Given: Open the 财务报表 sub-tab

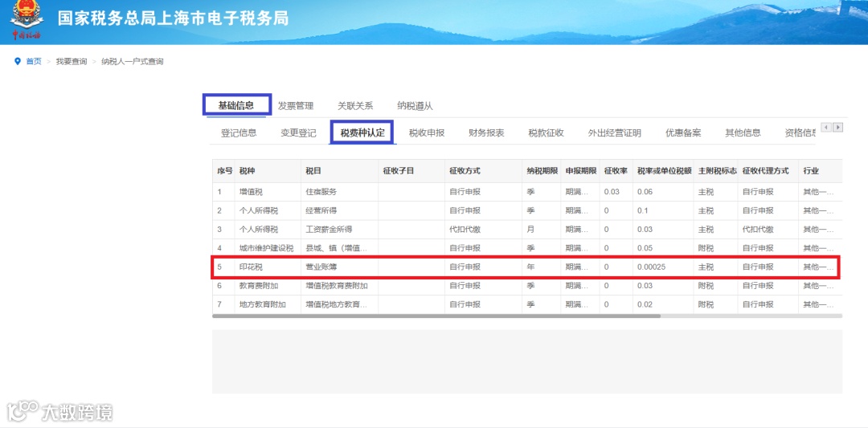Looking at the screenshot, I should click(486, 132).
